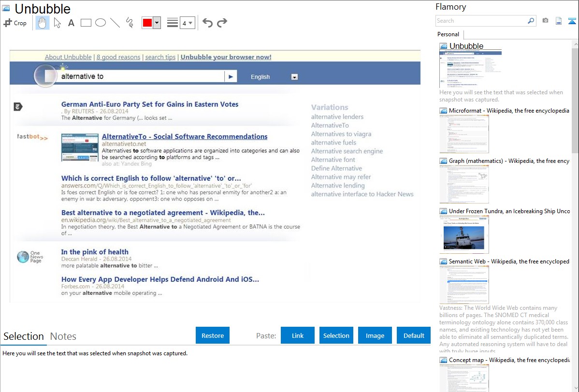Select the Crop tool
The width and height of the screenshot is (579, 392).
click(15, 23)
